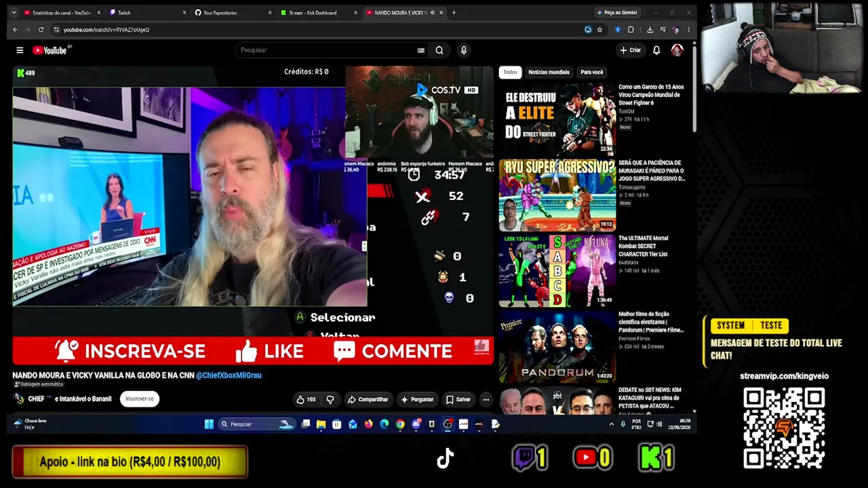Open Discord from the taskbar
This screenshot has height=488, width=868.
[416, 424]
